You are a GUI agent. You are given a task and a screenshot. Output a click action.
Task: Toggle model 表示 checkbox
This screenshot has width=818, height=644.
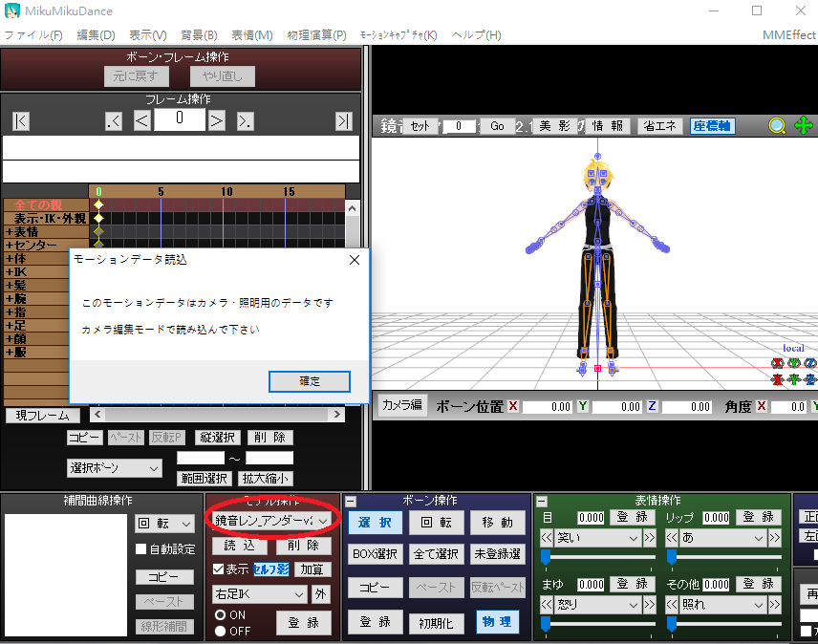click(x=219, y=569)
